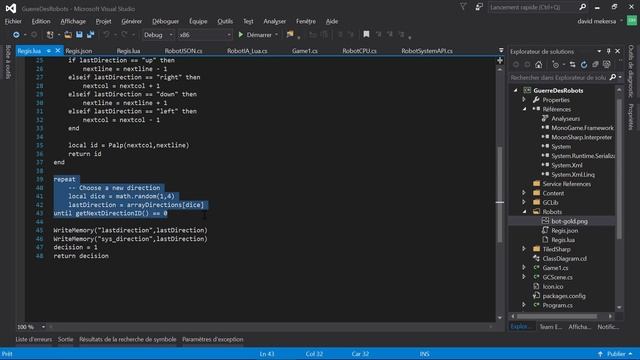Click the Démarrer start button

pos(255,35)
